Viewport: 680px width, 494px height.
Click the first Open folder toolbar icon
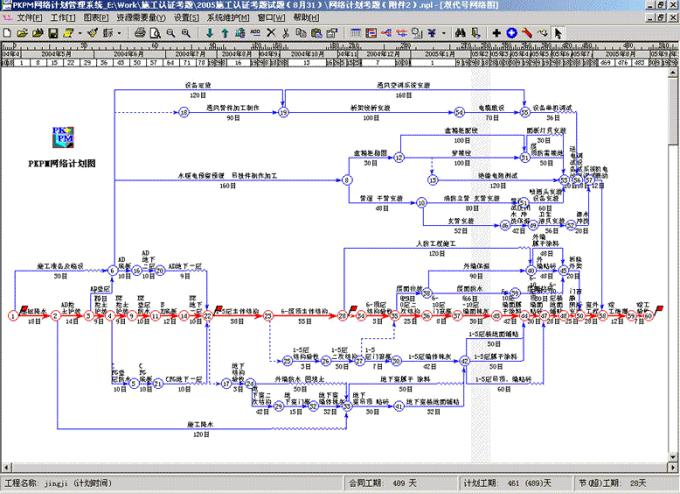23,33
